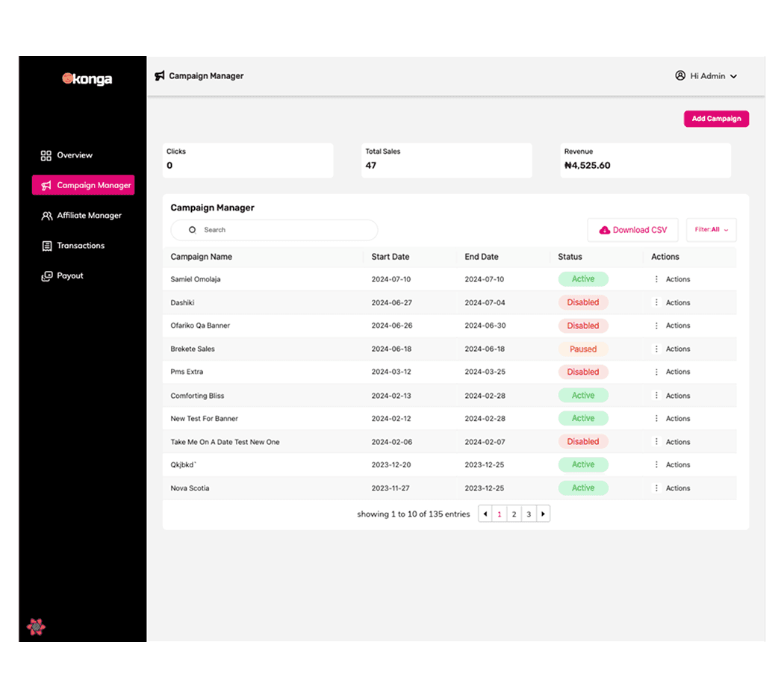The image size is (784, 698).
Task: Open the Campaign Manager sidebar item
Action: [x=83, y=185]
